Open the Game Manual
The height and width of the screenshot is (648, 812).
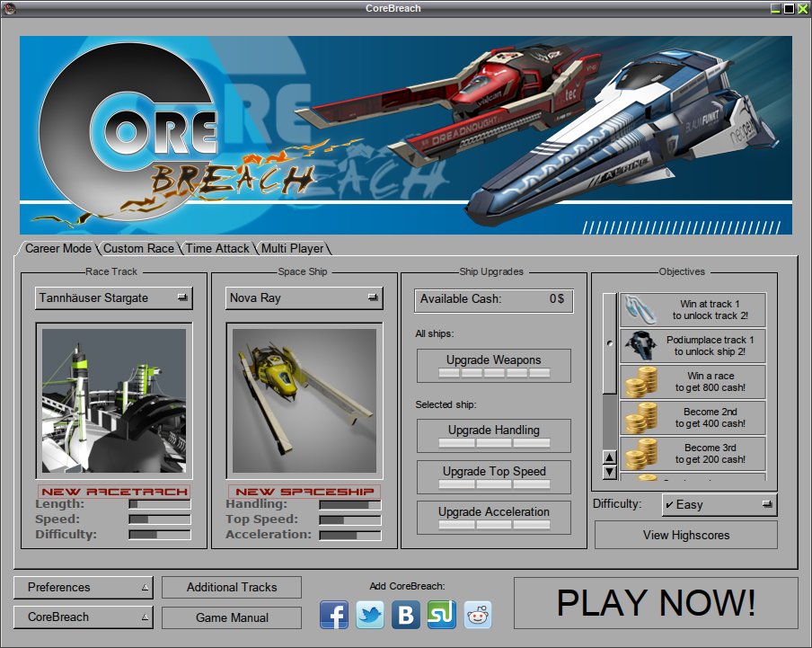point(232,618)
